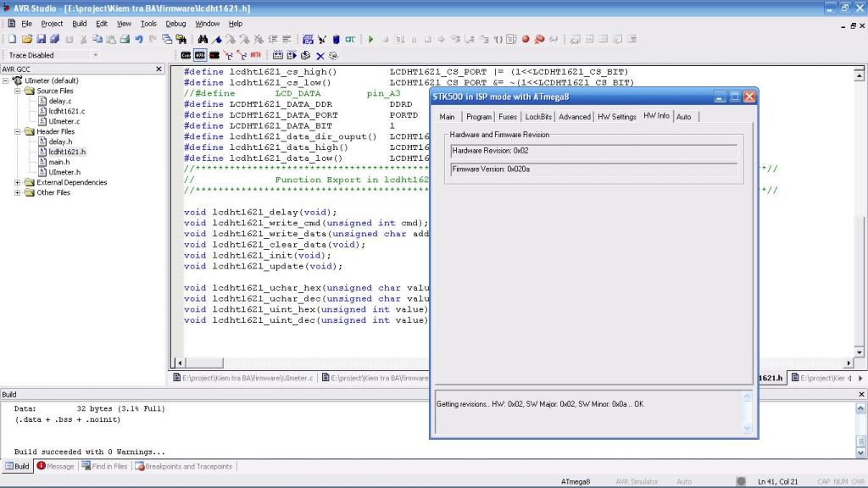Switch to the LockBits tab
The height and width of the screenshot is (488, 868).
click(x=537, y=117)
